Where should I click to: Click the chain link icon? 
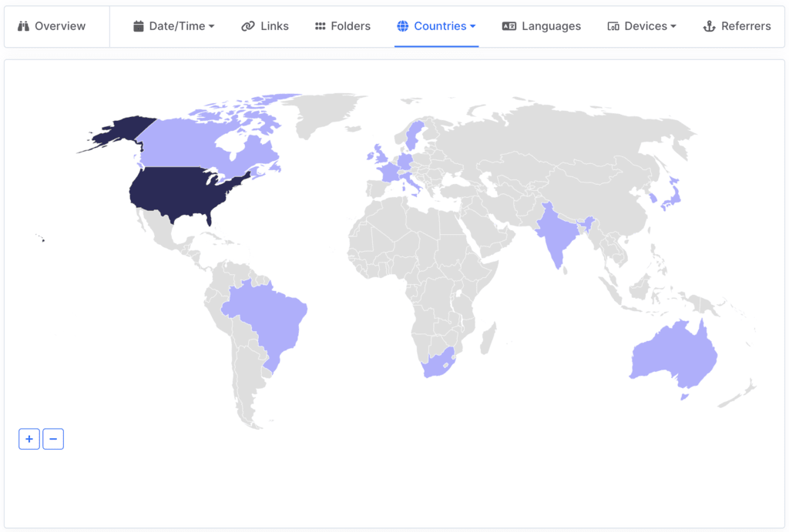(247, 26)
